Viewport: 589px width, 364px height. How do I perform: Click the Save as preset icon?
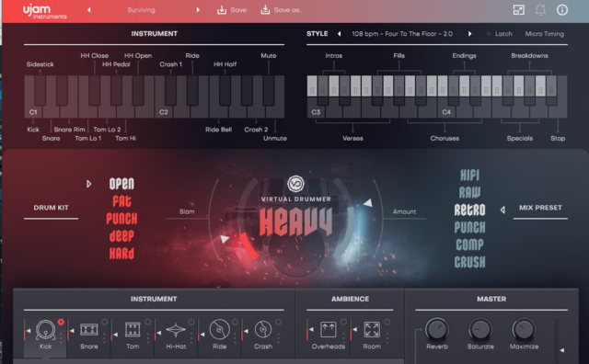(265, 10)
